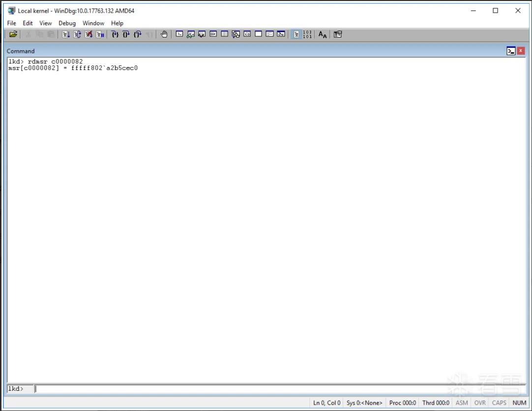The image size is (532, 411).
Task: Open the View menu
Action: point(45,23)
